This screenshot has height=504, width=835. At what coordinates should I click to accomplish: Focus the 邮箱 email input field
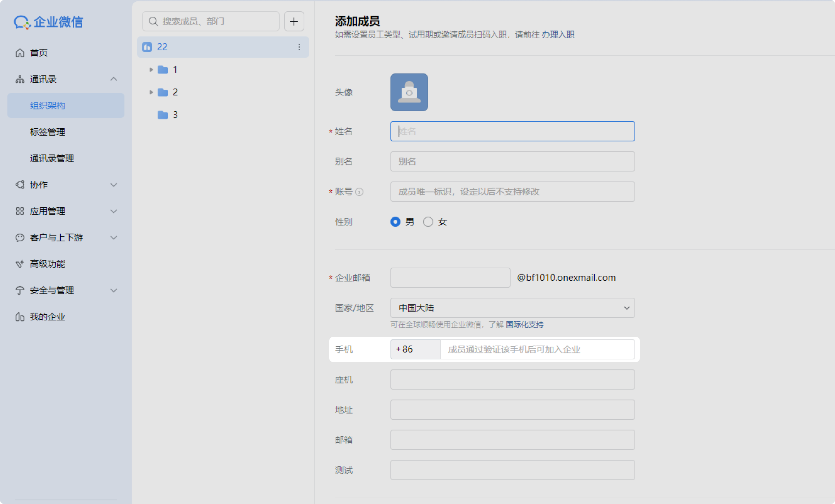tap(513, 440)
